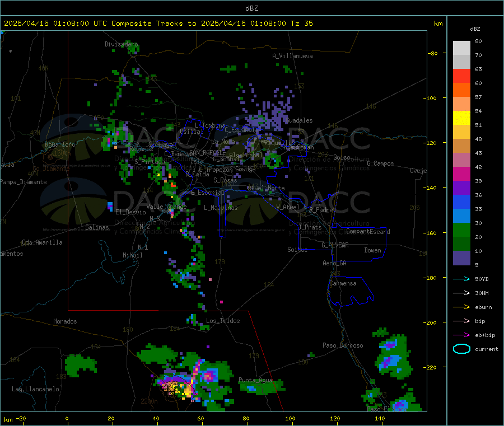Click the 'dBZ' title at top center
Screen dimensions: 504x426
click(251, 8)
